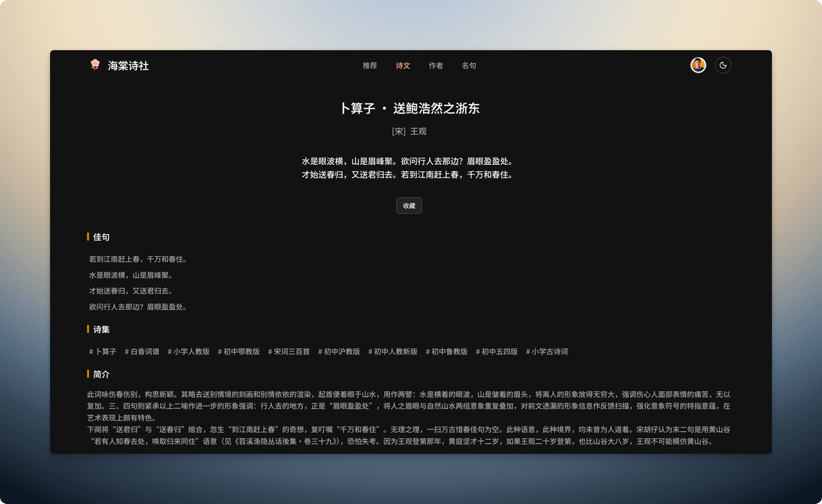Click the 海棠诗社 site title
Image resolution: width=822 pixels, height=504 pixels.
point(128,66)
